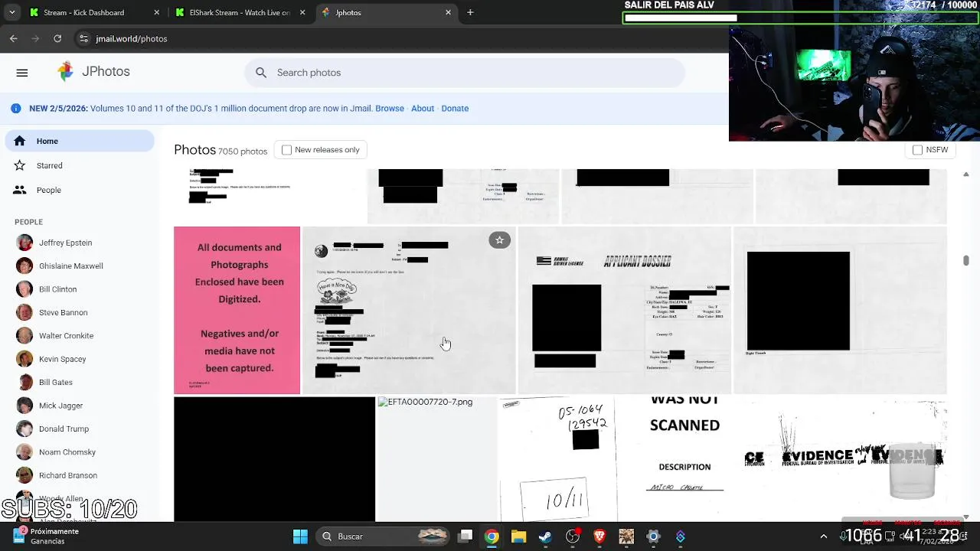
Task: Open a new browser tab with plus button
Action: (470, 12)
